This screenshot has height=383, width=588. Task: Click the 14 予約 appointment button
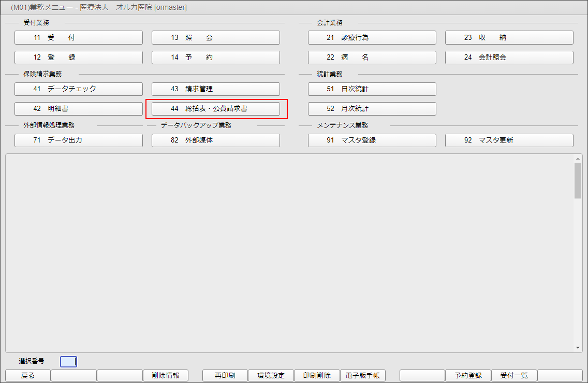point(215,58)
